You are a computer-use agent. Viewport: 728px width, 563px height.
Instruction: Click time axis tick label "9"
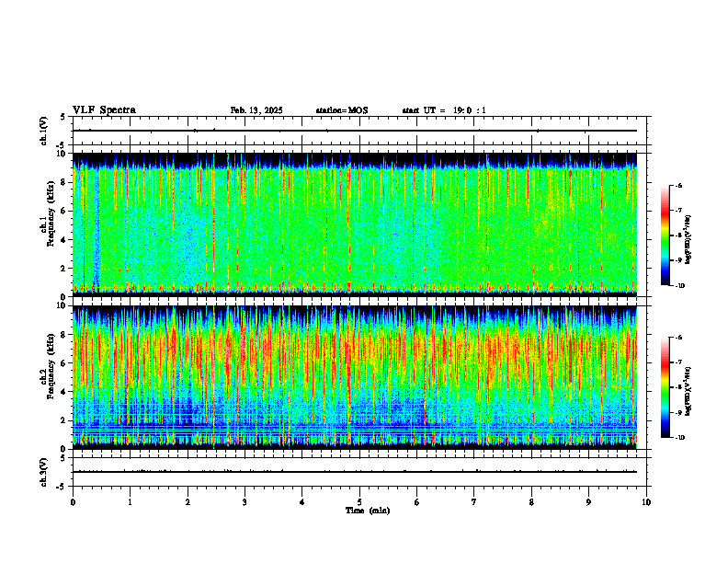[x=588, y=502]
